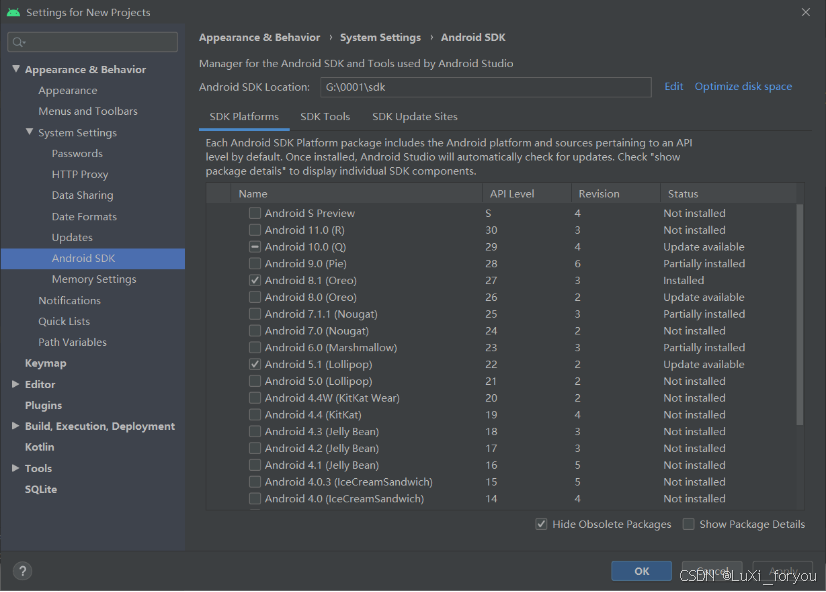Click 'Partially installed' status for Android 9.0
Viewport: 826px width, 592px height.
click(704, 264)
